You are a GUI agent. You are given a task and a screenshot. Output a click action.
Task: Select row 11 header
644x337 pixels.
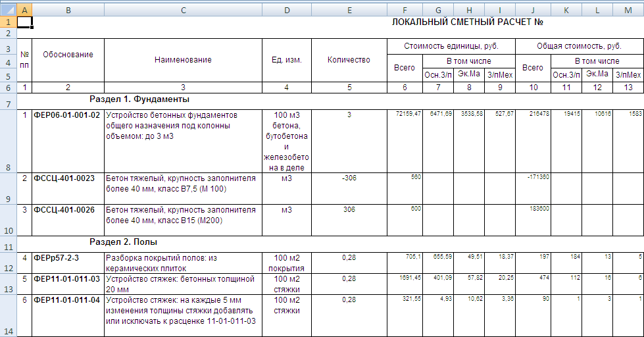click(x=8, y=244)
